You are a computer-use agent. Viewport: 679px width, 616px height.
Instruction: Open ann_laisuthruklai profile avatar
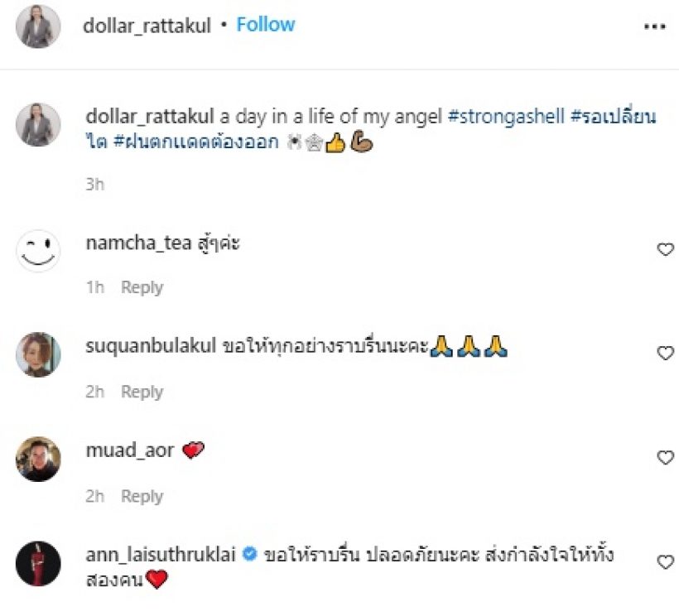coord(38,563)
